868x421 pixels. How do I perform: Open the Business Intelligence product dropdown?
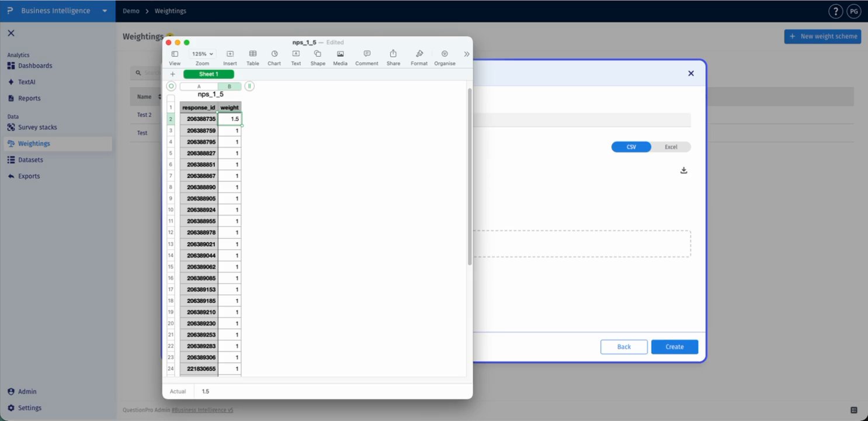(x=105, y=11)
